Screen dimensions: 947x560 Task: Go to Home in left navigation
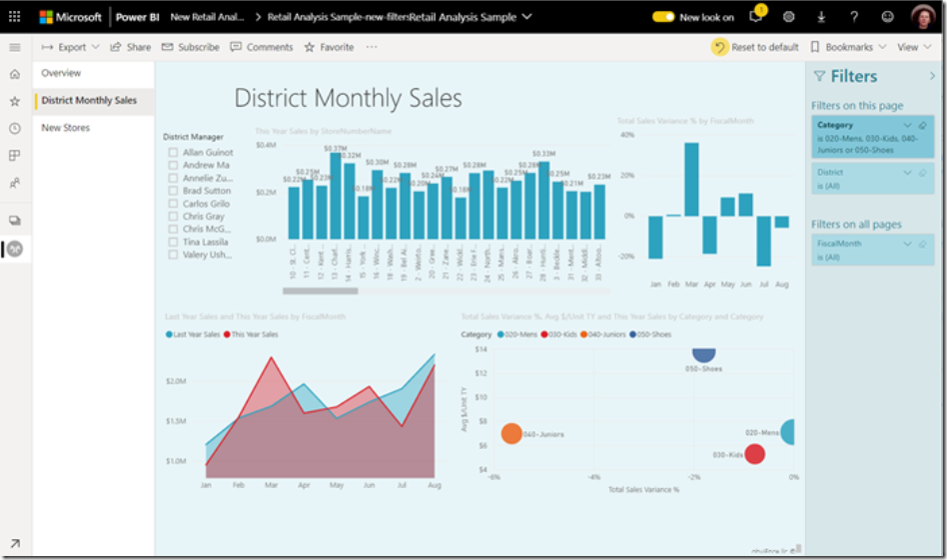tap(15, 74)
